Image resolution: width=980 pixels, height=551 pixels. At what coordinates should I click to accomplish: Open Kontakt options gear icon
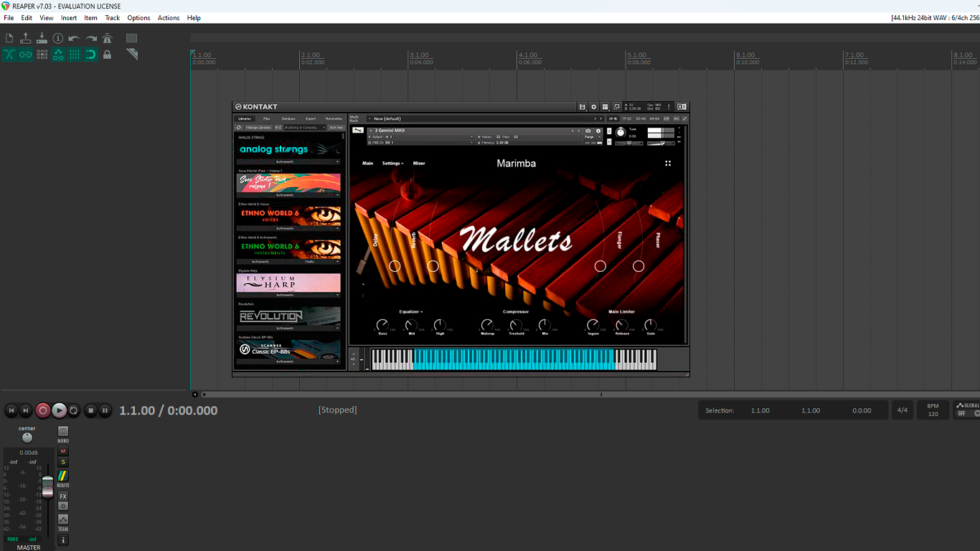pyautogui.click(x=593, y=107)
